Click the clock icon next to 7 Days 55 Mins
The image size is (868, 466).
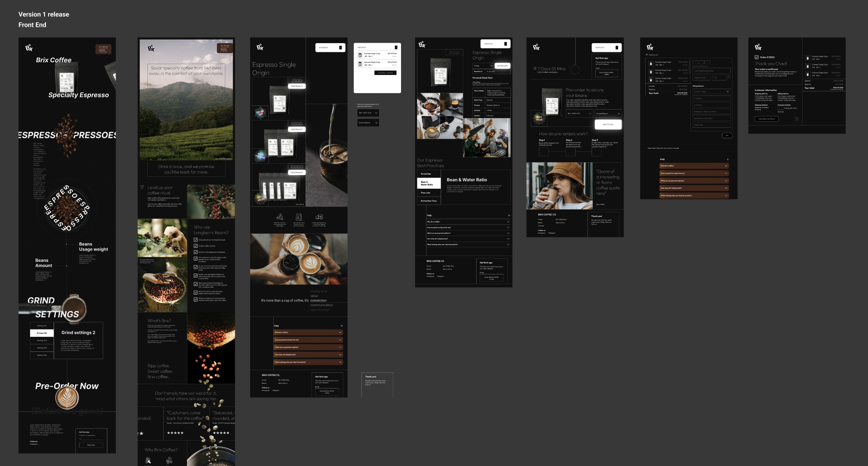[535, 69]
